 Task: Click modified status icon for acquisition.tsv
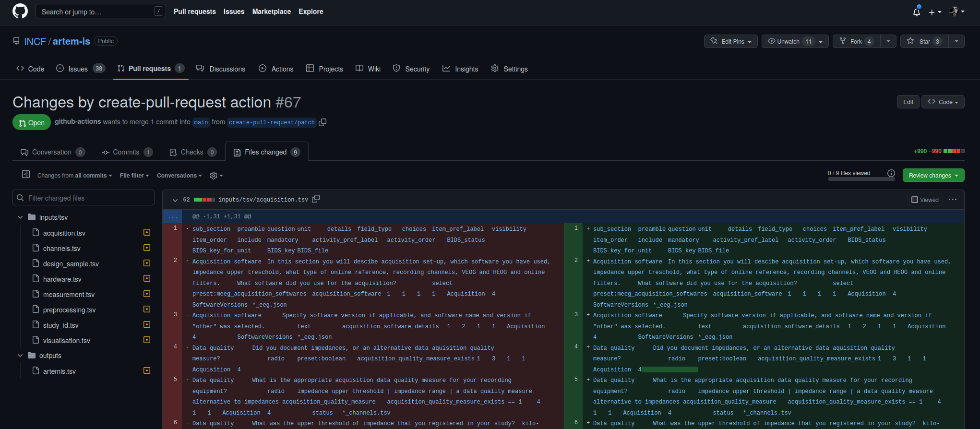pyautogui.click(x=147, y=232)
